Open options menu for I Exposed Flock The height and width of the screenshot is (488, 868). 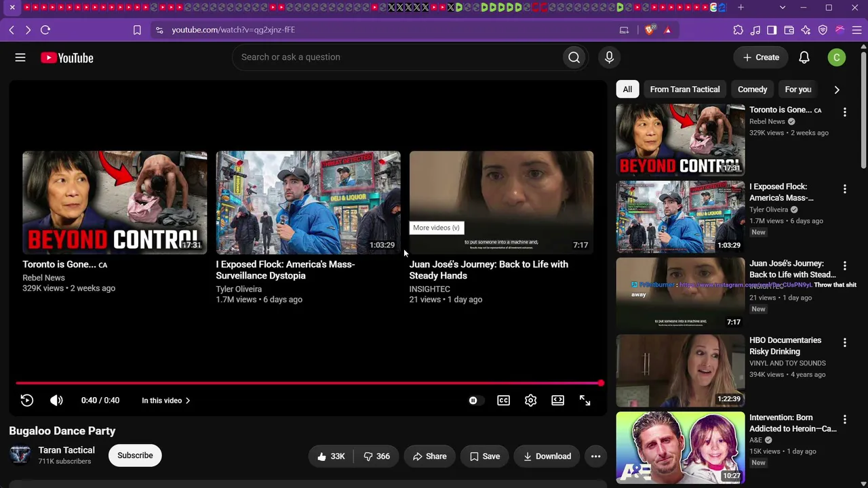tap(844, 189)
